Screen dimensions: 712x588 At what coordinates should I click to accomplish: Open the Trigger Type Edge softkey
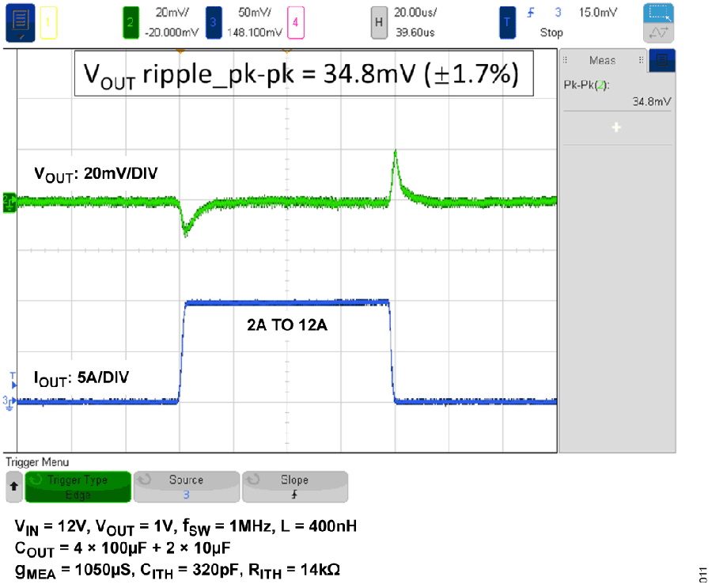coord(78,487)
